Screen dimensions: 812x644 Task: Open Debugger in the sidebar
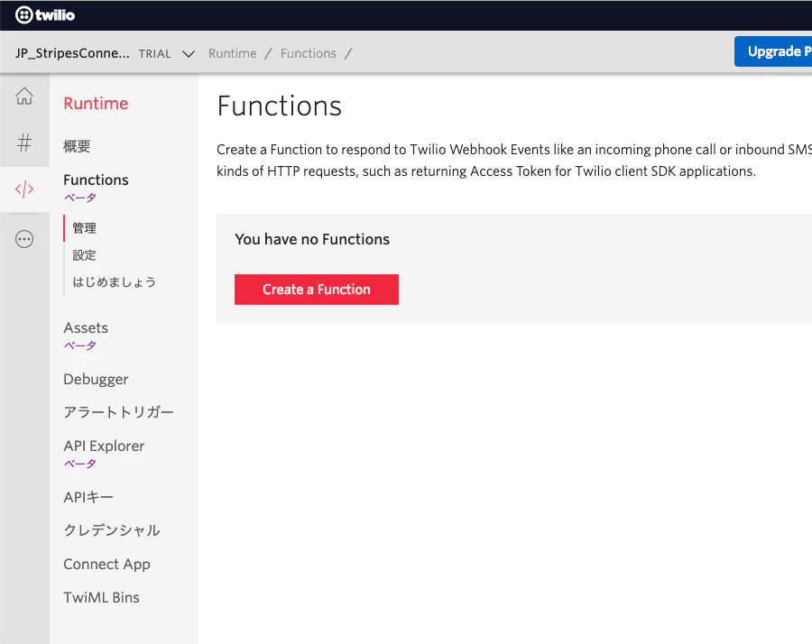(x=96, y=379)
